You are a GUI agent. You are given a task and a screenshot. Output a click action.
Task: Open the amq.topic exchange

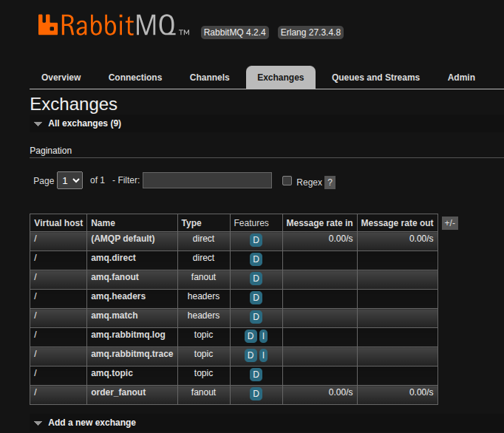click(112, 373)
